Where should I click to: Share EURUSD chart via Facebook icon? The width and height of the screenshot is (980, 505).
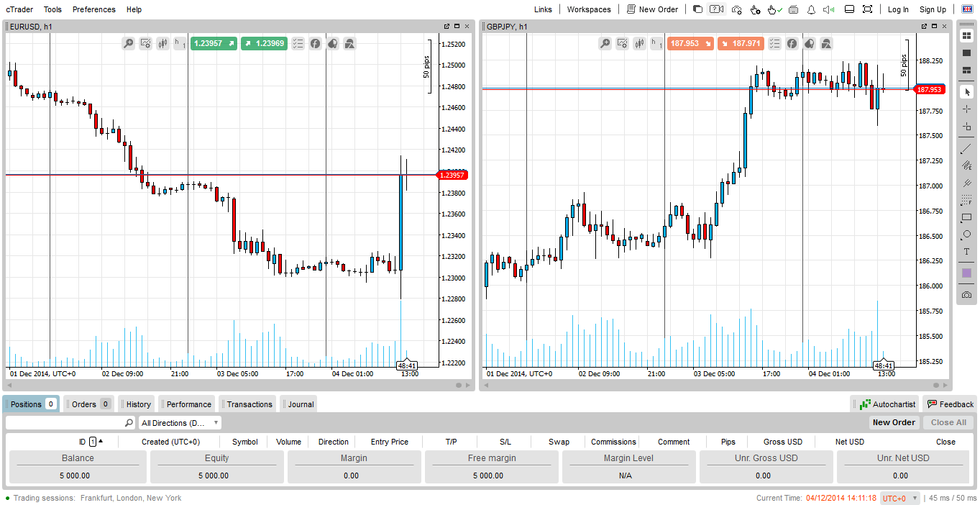315,44
